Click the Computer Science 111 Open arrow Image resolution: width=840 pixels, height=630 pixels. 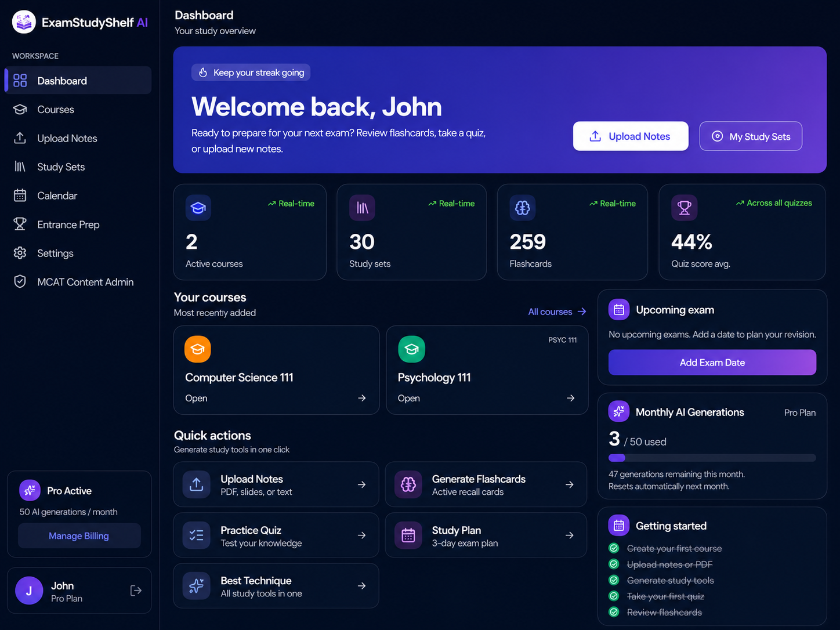(362, 398)
